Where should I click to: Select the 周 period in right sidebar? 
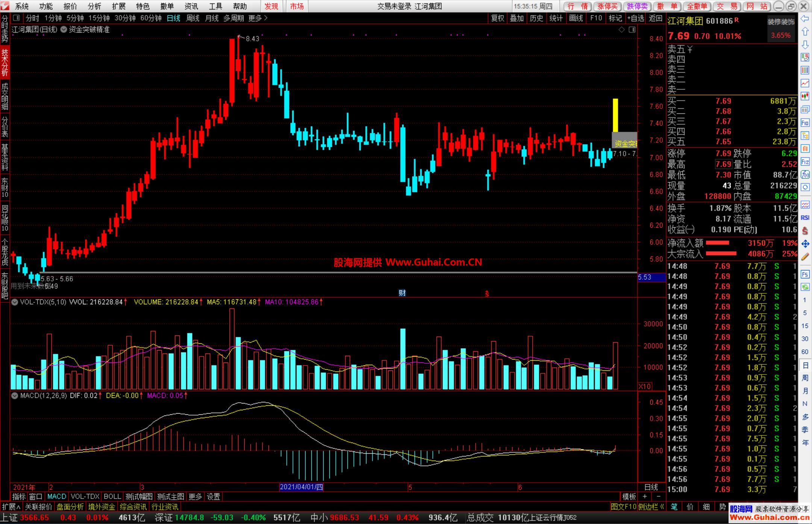(x=805, y=378)
